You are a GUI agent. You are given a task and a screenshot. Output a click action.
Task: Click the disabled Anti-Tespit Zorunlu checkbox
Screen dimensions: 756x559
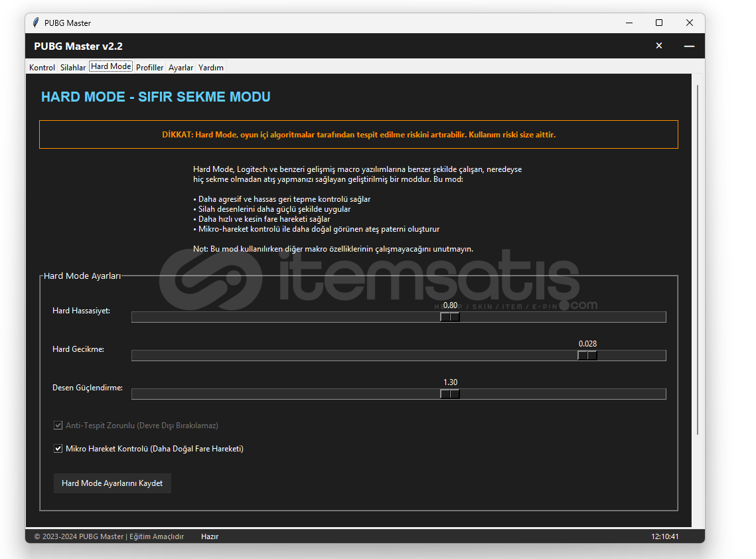pos(58,426)
